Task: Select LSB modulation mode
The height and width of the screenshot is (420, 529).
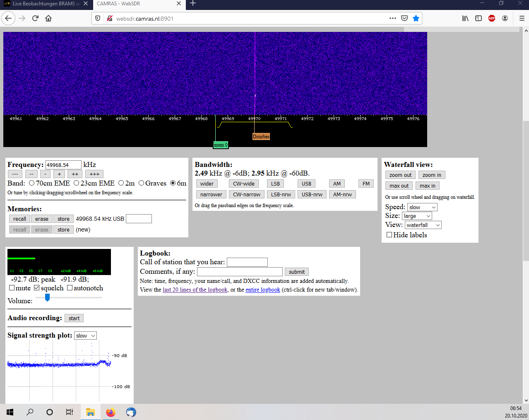Action: coord(275,183)
